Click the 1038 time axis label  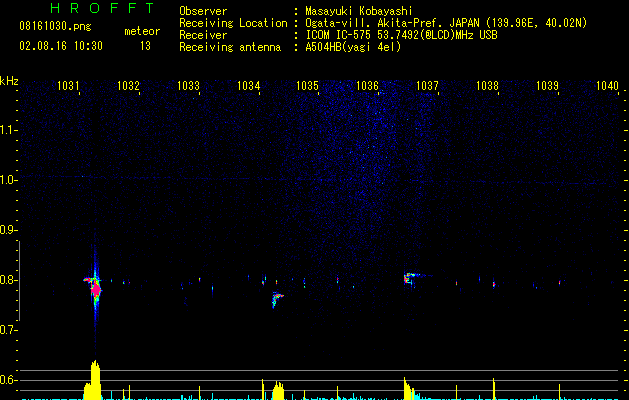(487, 86)
